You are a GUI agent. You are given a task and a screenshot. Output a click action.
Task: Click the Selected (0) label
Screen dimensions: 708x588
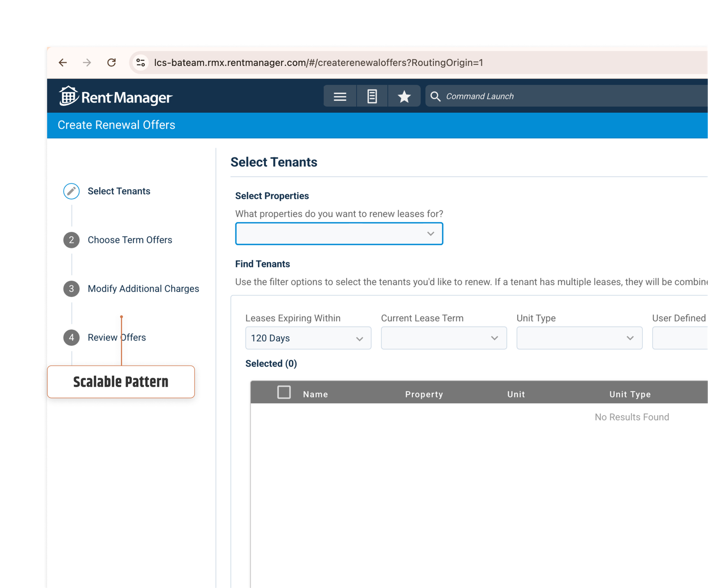(x=271, y=364)
